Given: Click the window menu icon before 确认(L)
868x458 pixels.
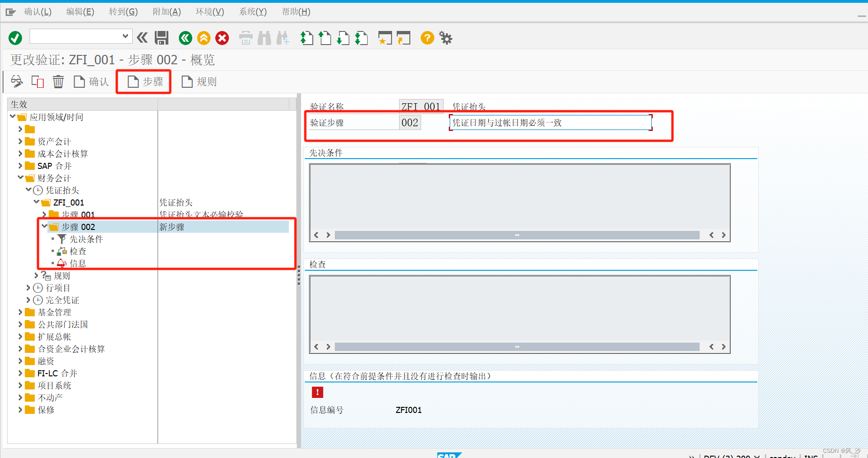Looking at the screenshot, I should click(11, 12).
